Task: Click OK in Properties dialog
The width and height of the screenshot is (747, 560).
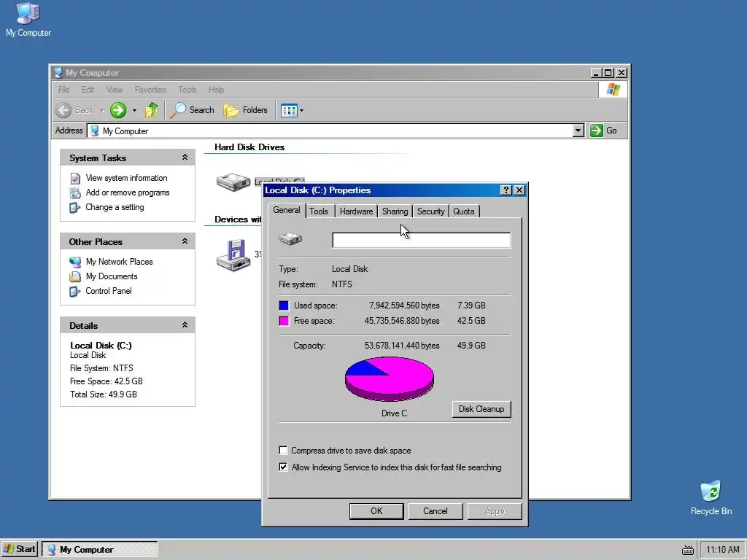Action: [376, 511]
